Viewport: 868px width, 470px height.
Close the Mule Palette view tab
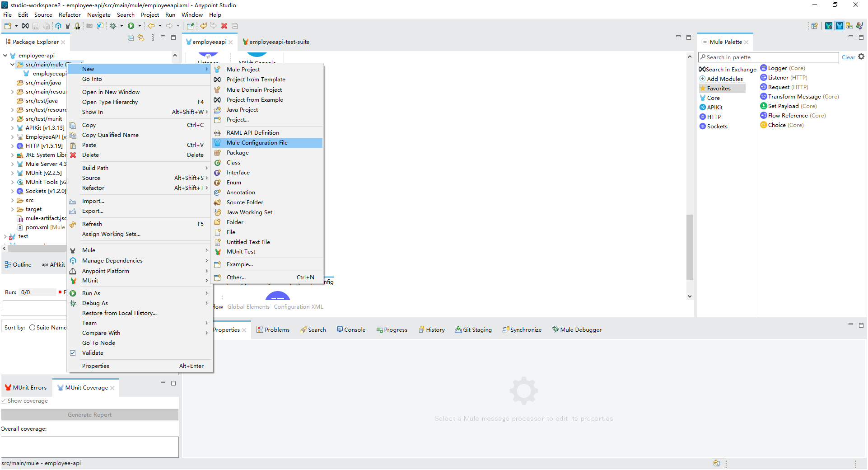click(747, 42)
